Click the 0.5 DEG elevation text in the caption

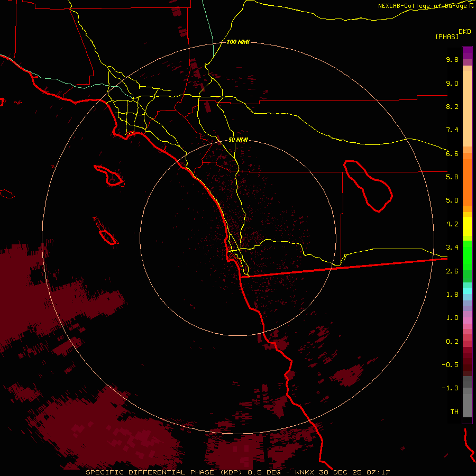[264, 472]
